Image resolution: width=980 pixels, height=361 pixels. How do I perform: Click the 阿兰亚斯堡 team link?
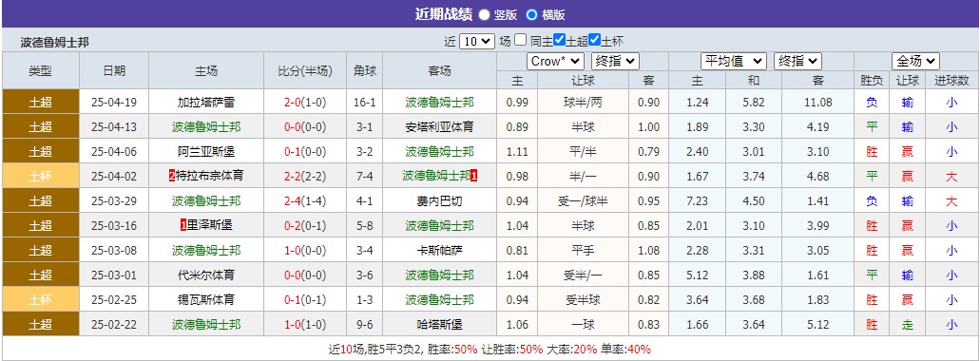click(x=206, y=152)
